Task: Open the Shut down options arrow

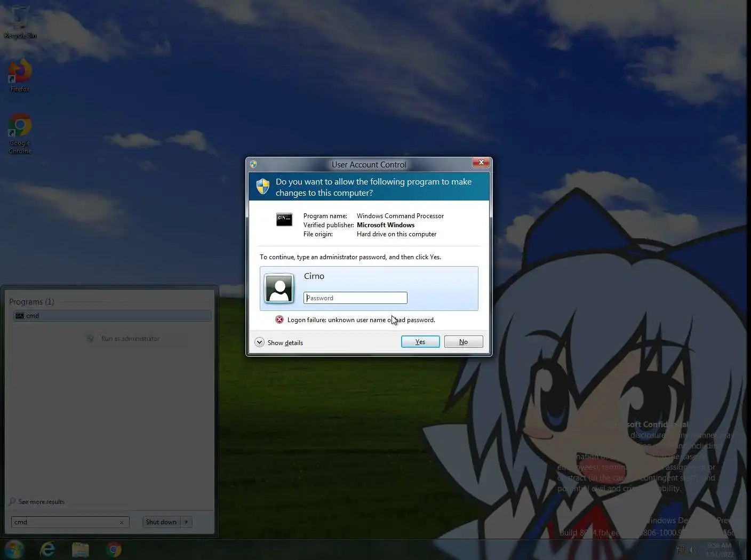Action: [186, 522]
